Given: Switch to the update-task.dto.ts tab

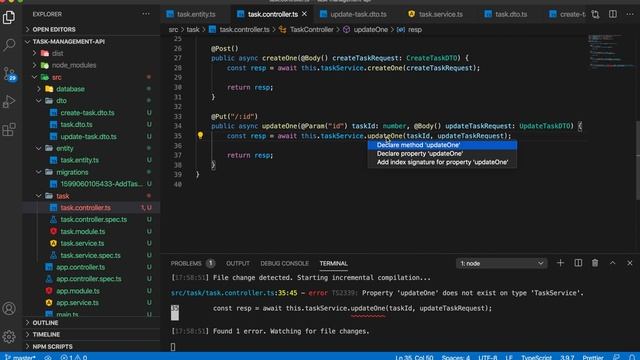Looking at the screenshot, I should pyautogui.click(x=358, y=14).
